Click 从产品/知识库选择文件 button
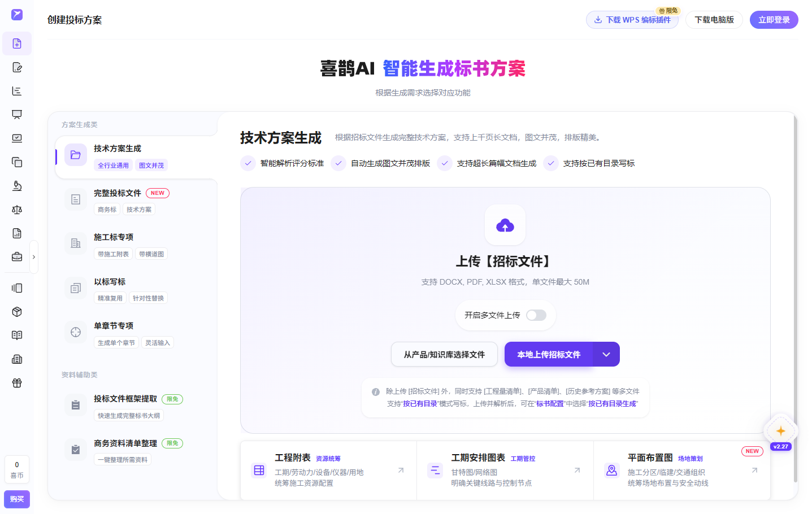This screenshot has height=514, width=812. coord(444,355)
